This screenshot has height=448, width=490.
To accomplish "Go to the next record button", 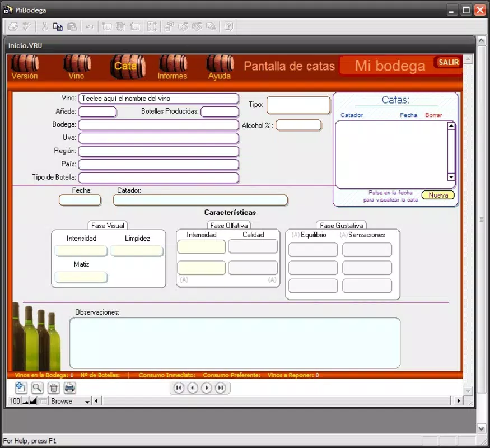I will tap(207, 388).
